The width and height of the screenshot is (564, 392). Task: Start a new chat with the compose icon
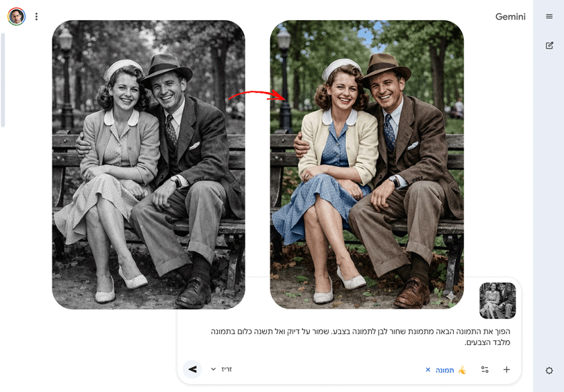tap(549, 46)
